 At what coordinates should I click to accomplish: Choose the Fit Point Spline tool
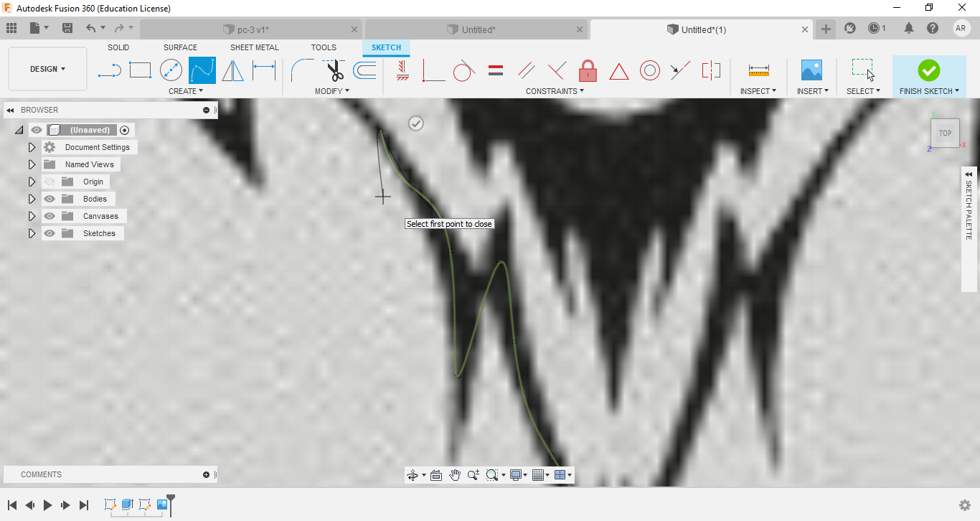202,70
